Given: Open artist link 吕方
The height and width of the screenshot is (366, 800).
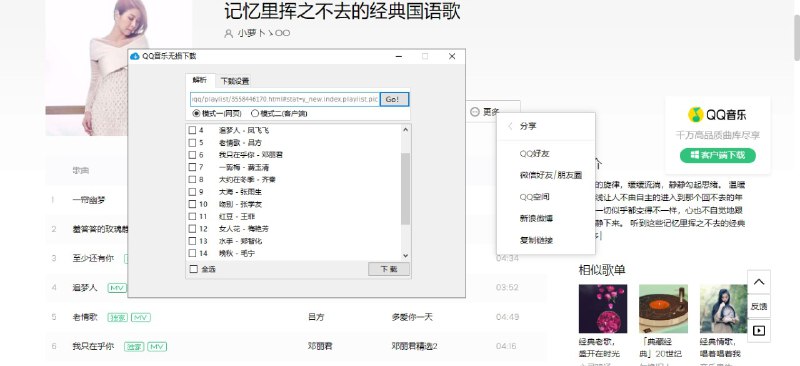Looking at the screenshot, I should [x=316, y=317].
